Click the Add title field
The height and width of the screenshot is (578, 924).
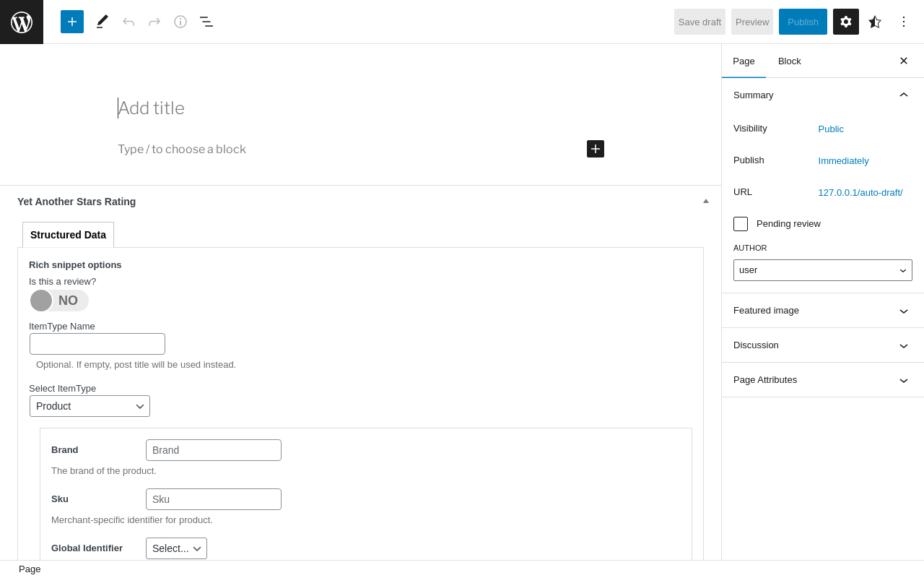point(361,108)
